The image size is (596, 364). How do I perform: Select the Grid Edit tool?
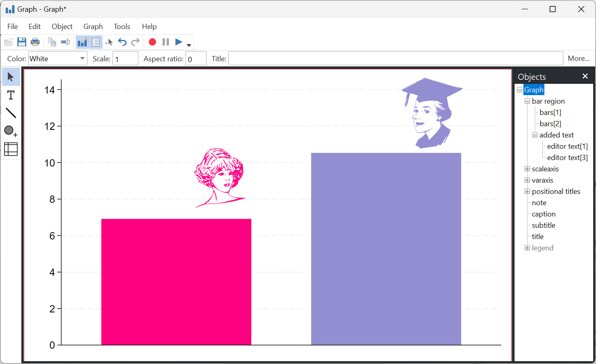click(x=11, y=149)
